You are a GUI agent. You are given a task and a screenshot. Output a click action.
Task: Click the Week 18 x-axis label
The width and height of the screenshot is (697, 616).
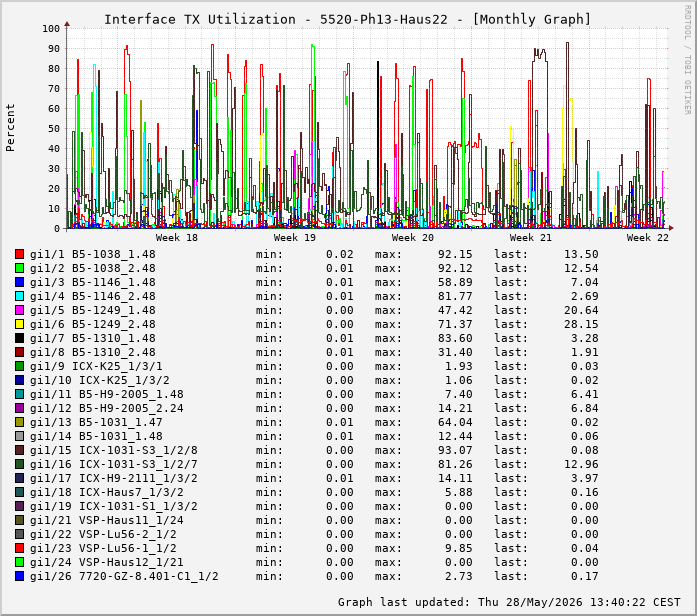coord(176,237)
